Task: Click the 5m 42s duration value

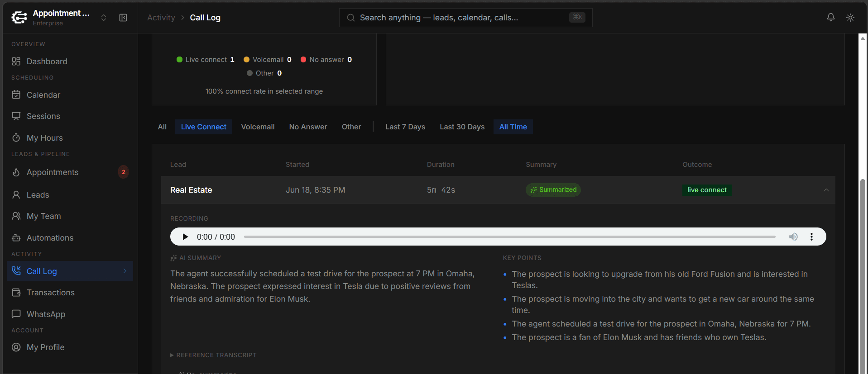Action: point(441,190)
